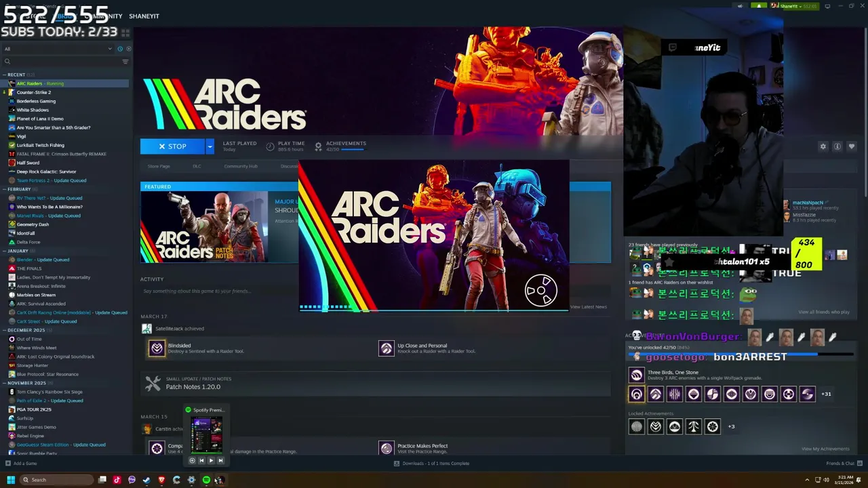The height and width of the screenshot is (488, 868).
Task: Click the Geometry Dash game icon in library
Action: click(x=12, y=224)
